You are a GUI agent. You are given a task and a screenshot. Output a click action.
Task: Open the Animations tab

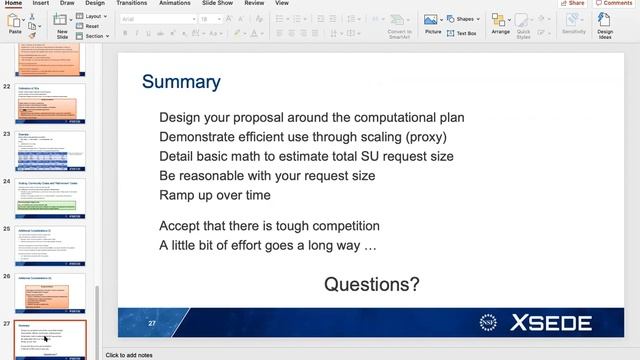tap(175, 3)
